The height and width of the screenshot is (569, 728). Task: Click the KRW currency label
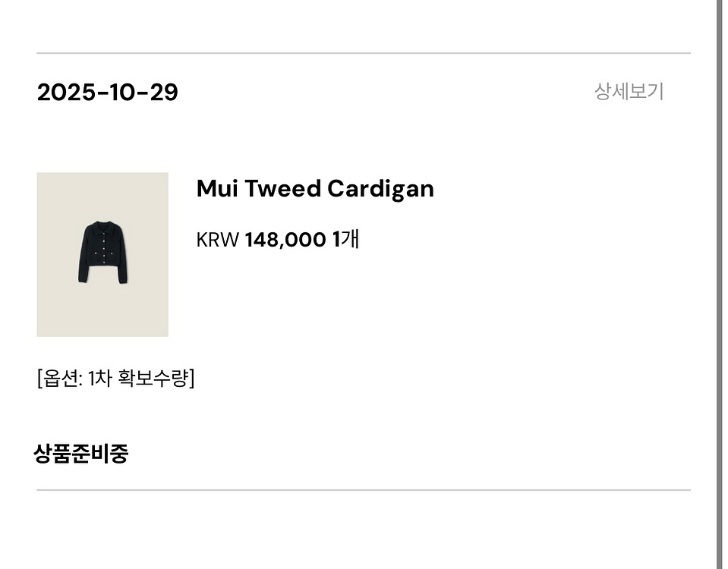[x=217, y=239]
